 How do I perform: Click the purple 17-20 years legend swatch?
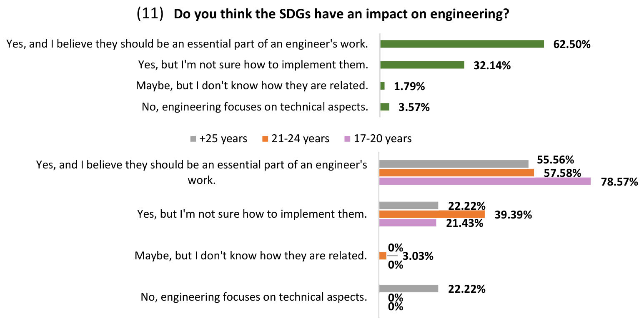(347, 139)
